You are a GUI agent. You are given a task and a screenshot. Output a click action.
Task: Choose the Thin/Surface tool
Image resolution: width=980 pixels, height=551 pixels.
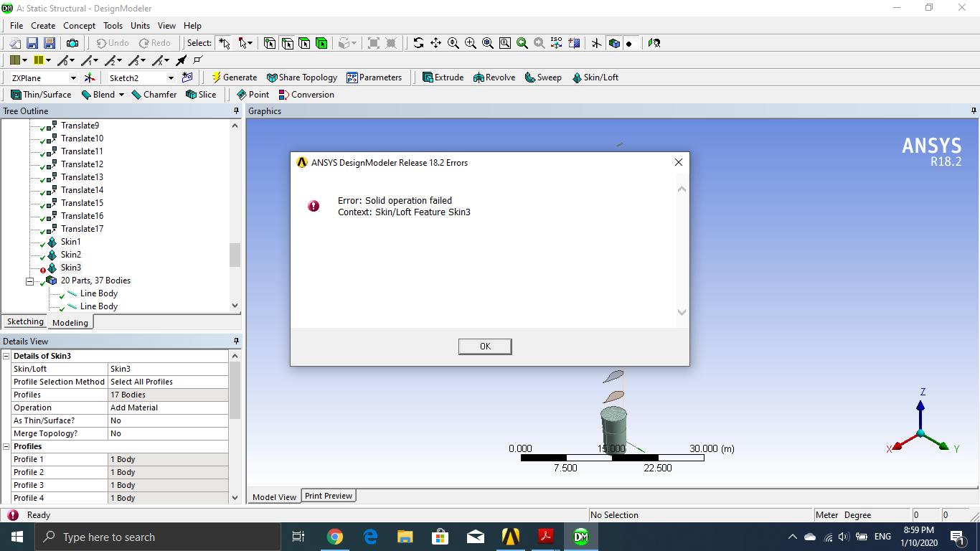click(x=41, y=95)
